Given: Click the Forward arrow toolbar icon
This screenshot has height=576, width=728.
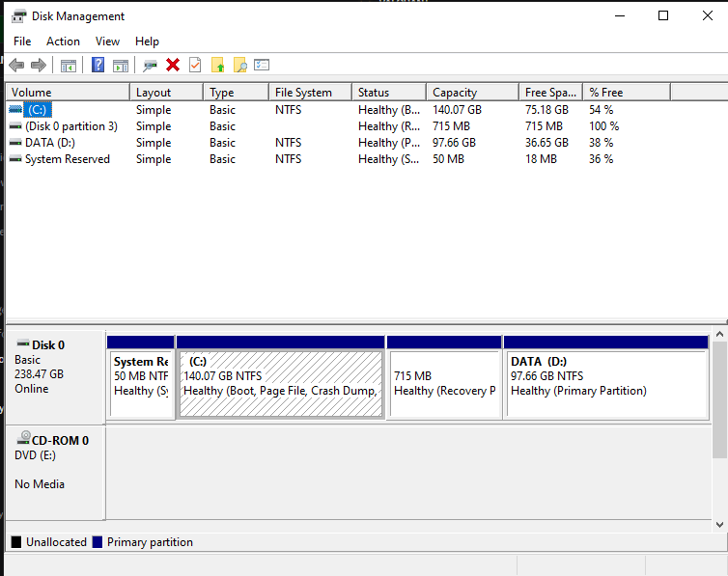Looking at the screenshot, I should (x=39, y=65).
